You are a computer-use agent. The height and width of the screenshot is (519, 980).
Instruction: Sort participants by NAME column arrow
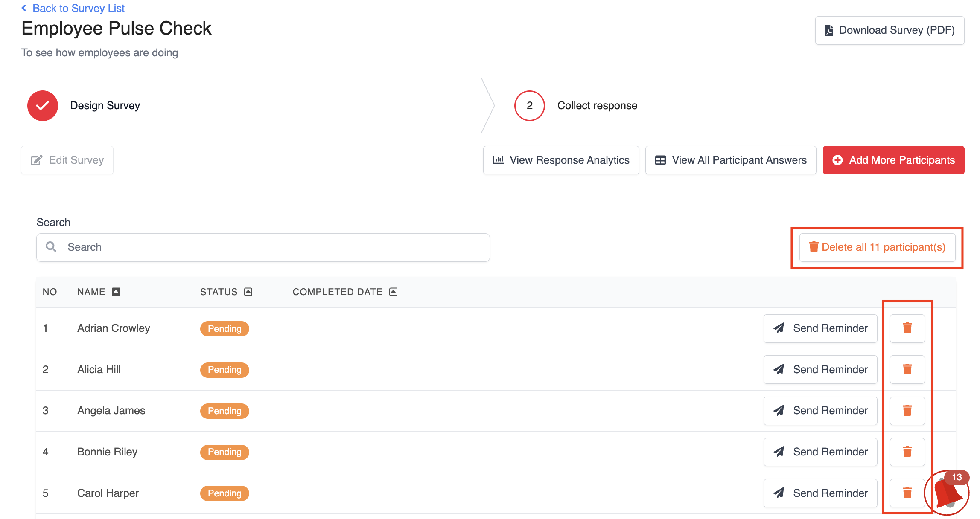(x=116, y=292)
